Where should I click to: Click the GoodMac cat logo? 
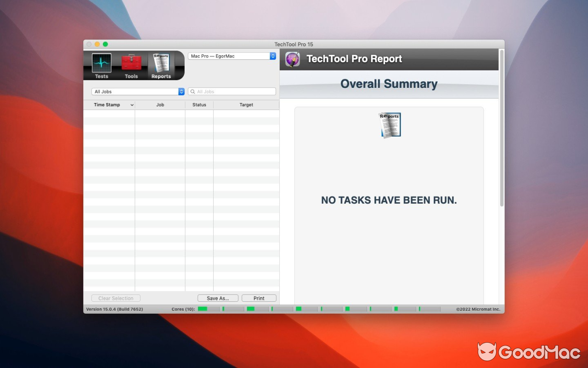click(488, 351)
